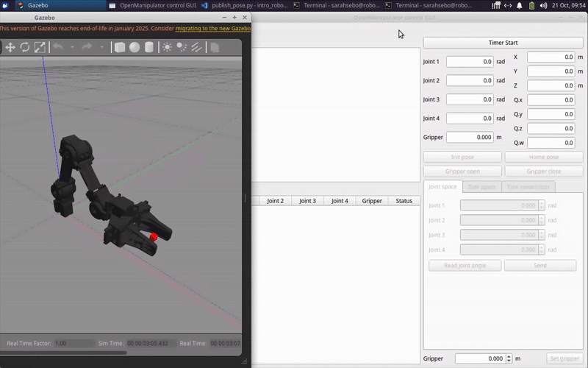Open the first Terminal taskbar item

[x=337, y=5]
